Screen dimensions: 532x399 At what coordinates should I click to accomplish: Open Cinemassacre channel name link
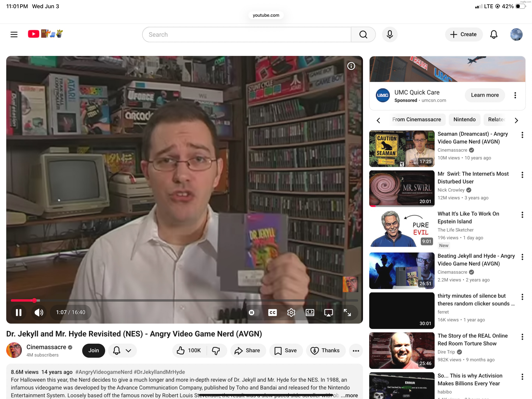click(x=46, y=347)
